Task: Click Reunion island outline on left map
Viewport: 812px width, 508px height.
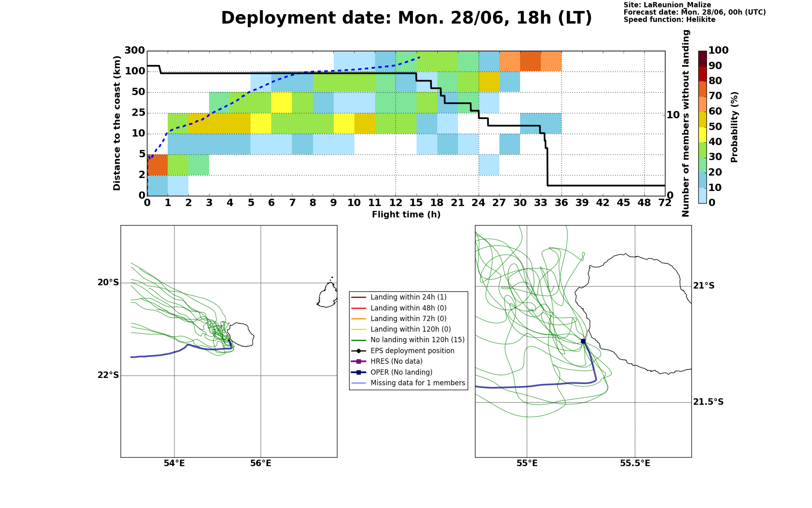Action: pyautogui.click(x=240, y=334)
